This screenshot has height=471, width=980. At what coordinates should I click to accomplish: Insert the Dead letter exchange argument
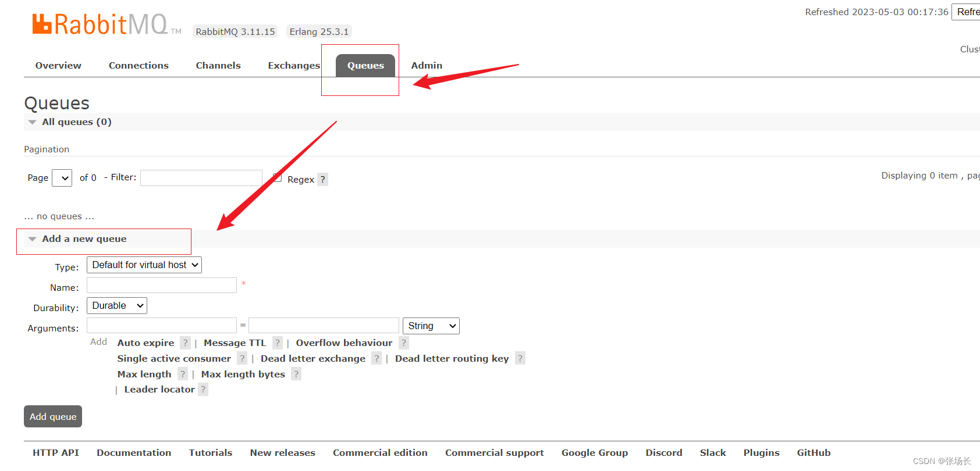click(313, 359)
